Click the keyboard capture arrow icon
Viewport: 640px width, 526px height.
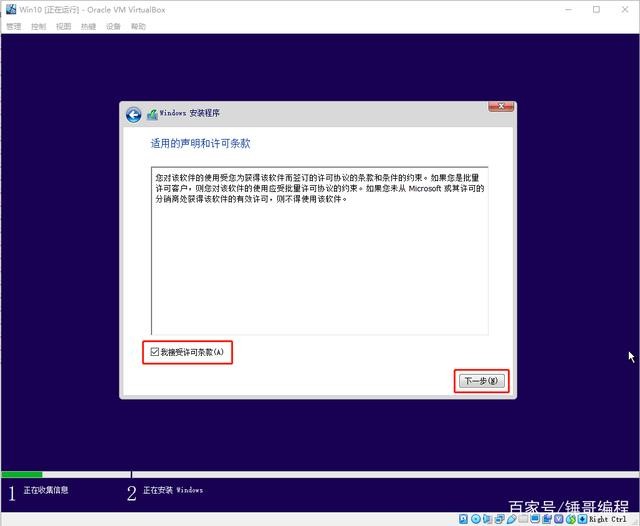coord(582,519)
